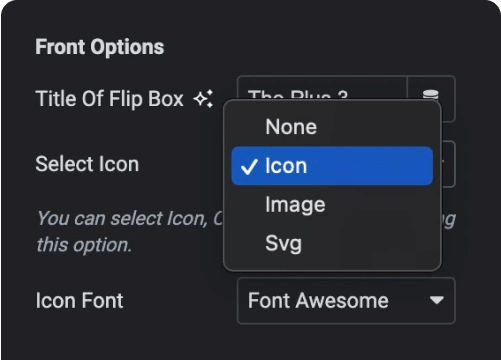The height and width of the screenshot is (360, 501).
Task: Click the Title Of Flip Box label
Action: 109,99
